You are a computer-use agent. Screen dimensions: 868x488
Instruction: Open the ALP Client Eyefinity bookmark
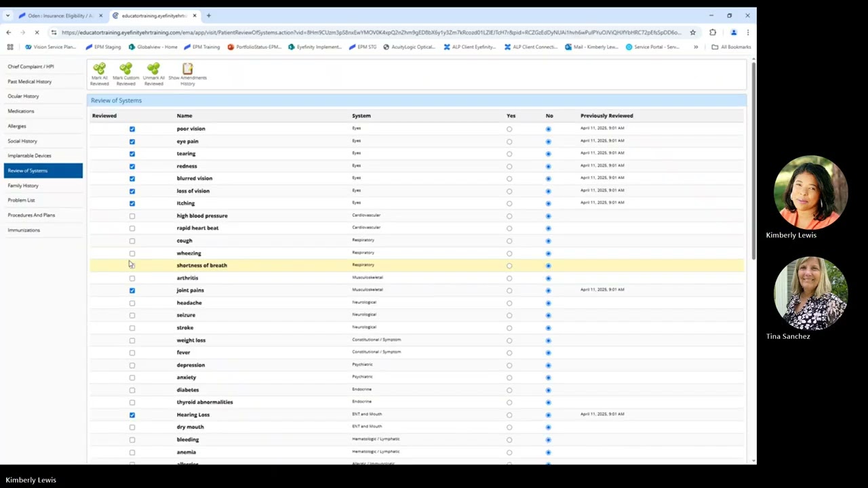(x=470, y=47)
